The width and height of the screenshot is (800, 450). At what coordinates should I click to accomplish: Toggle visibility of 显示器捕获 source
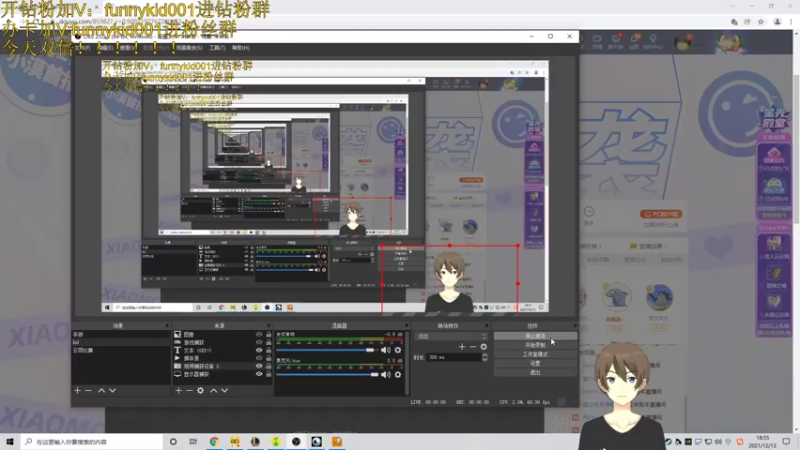pyautogui.click(x=259, y=374)
